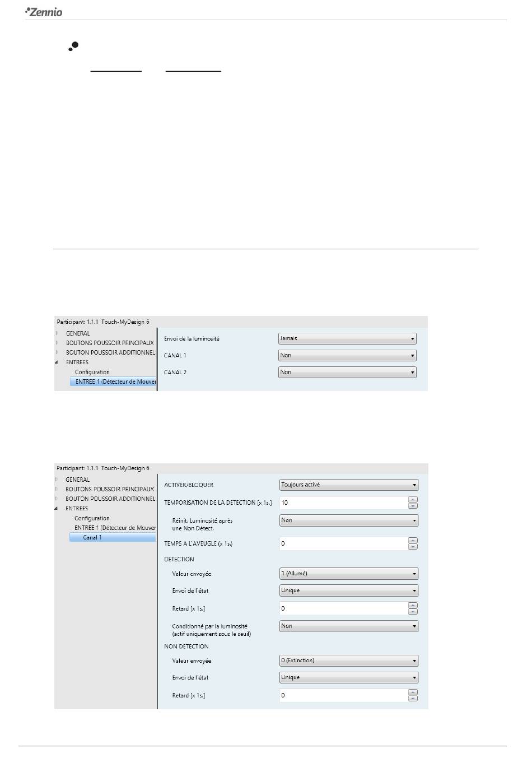Expand BOUTONS POUSSOIR PRINCIPAUX arrow in Canal 1 panel

(x=57, y=489)
